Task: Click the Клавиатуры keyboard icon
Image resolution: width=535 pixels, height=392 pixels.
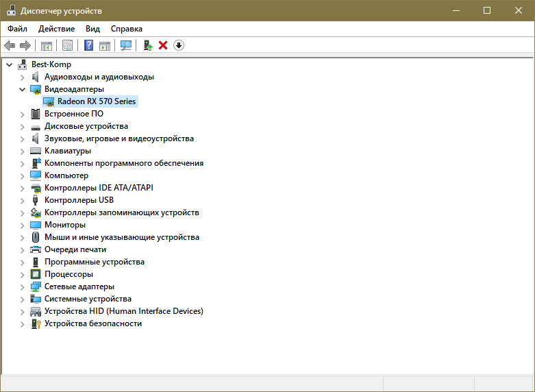Action: pos(36,151)
